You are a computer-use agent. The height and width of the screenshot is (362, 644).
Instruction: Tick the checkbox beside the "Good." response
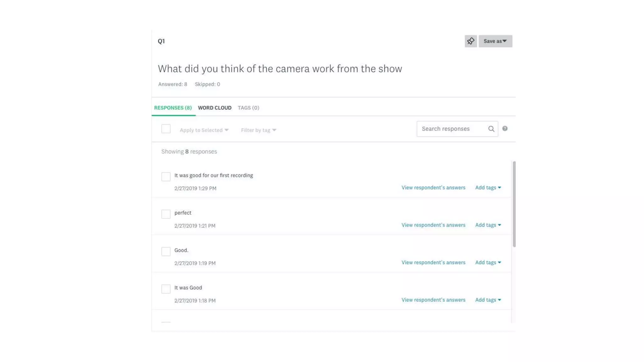coord(166,251)
